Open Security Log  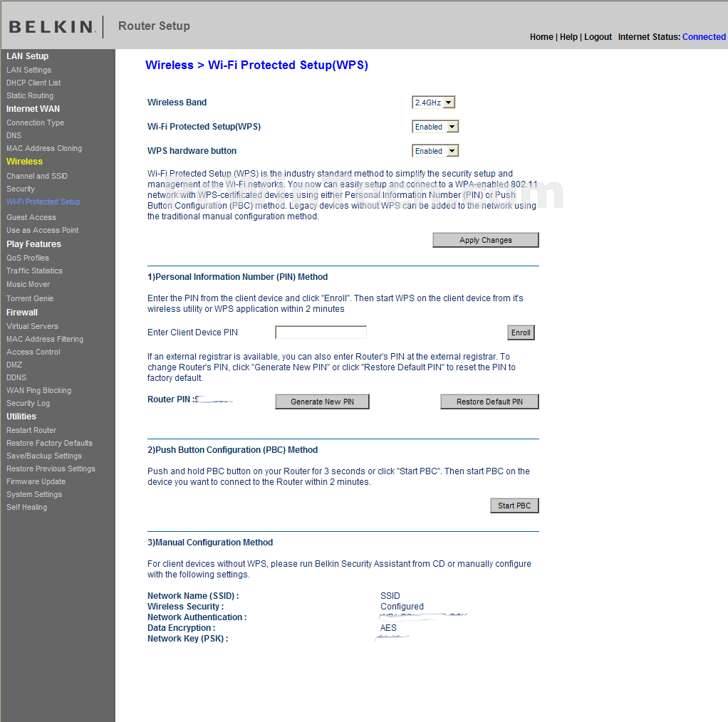(x=28, y=403)
